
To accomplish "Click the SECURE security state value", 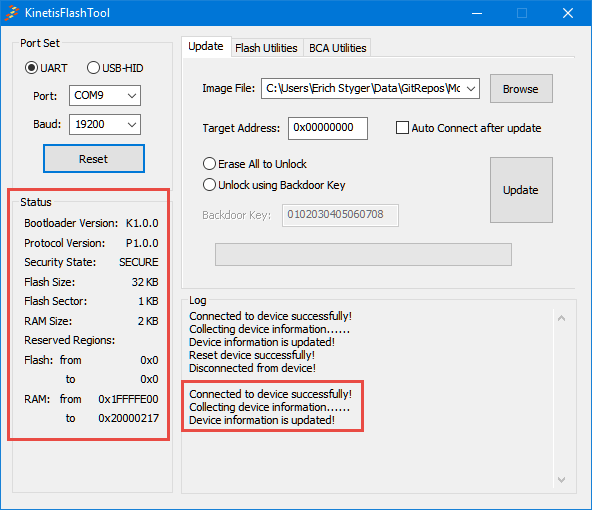I will [x=139, y=262].
